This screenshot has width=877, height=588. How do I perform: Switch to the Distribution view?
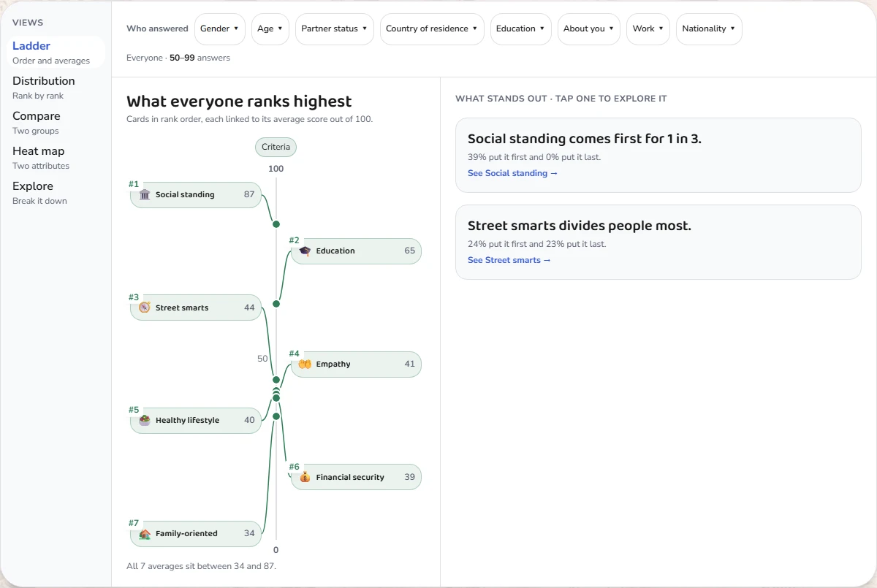pyautogui.click(x=56, y=88)
